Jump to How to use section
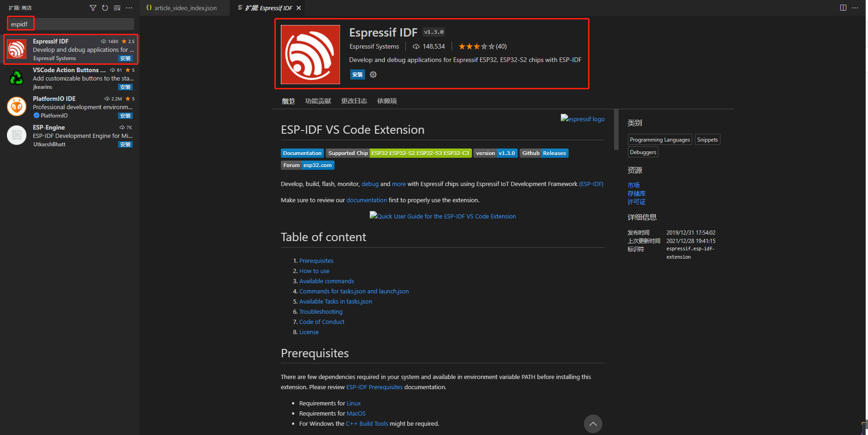 pyautogui.click(x=314, y=271)
